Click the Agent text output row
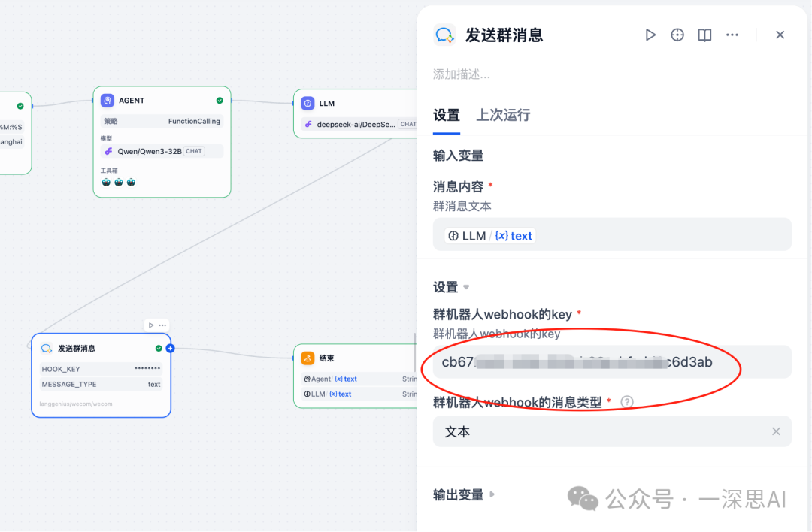The height and width of the screenshot is (532, 812). [x=359, y=379]
